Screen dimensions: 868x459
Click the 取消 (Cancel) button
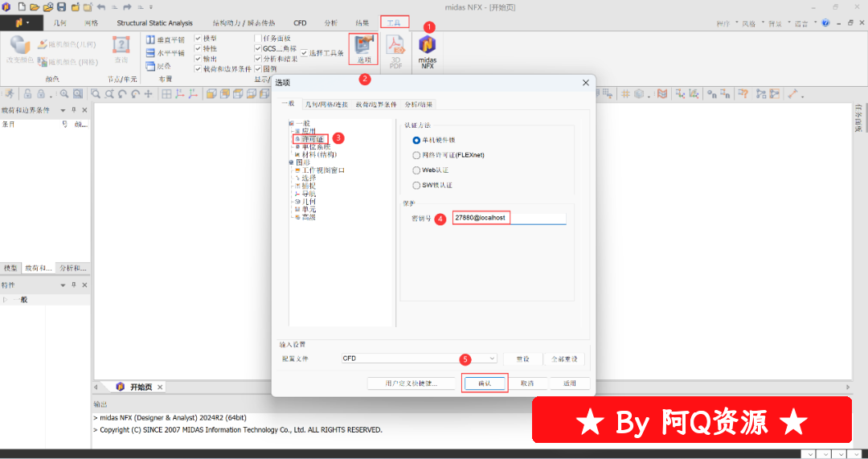coord(527,383)
